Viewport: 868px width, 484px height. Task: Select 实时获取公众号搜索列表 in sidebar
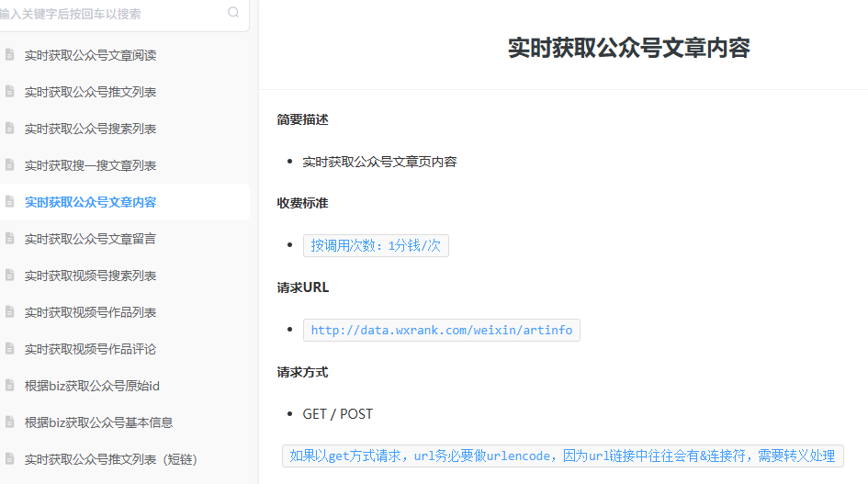click(x=90, y=129)
